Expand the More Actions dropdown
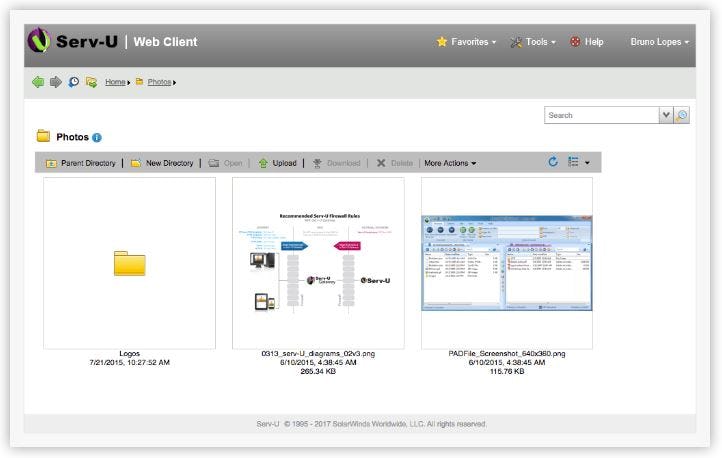 [x=450, y=163]
